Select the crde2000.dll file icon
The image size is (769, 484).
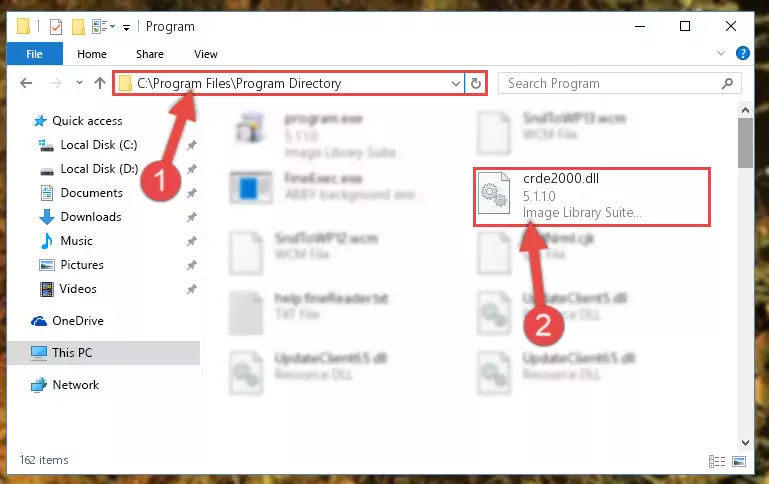pos(494,193)
